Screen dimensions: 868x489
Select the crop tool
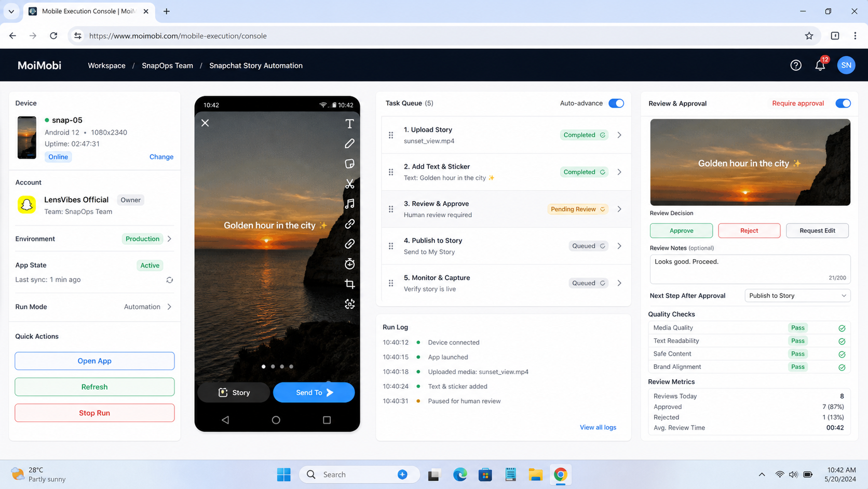click(x=349, y=284)
